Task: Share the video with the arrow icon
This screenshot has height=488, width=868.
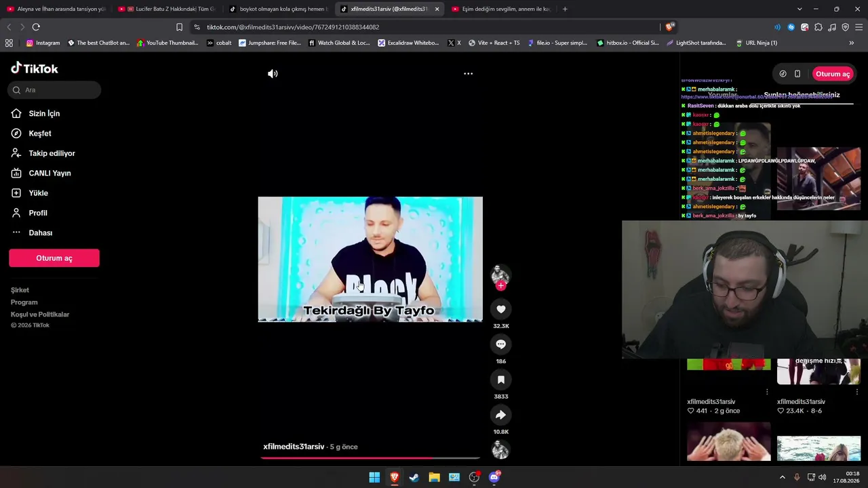Action: coord(501,415)
